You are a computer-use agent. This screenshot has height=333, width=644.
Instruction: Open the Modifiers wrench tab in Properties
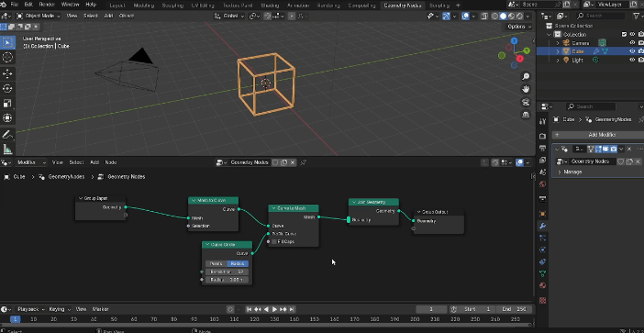pos(542,227)
